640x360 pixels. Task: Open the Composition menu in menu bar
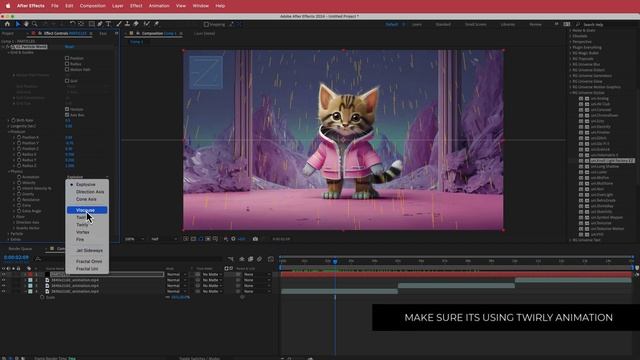click(93, 6)
